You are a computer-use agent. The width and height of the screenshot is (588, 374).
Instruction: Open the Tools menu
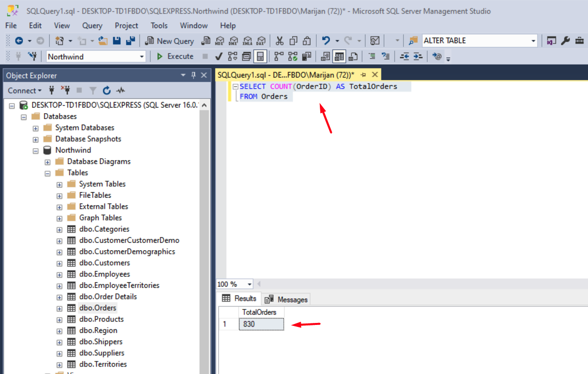pyautogui.click(x=159, y=26)
